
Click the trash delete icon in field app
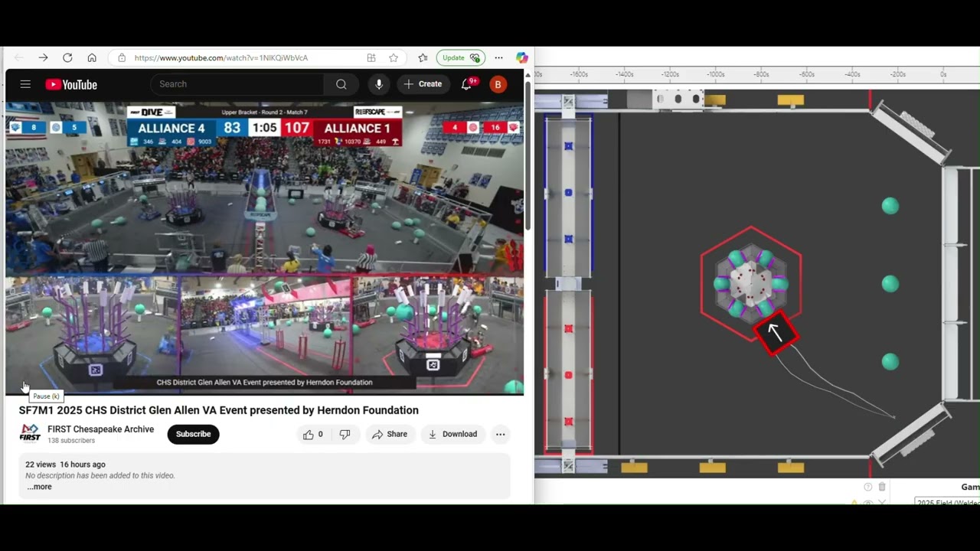(882, 487)
